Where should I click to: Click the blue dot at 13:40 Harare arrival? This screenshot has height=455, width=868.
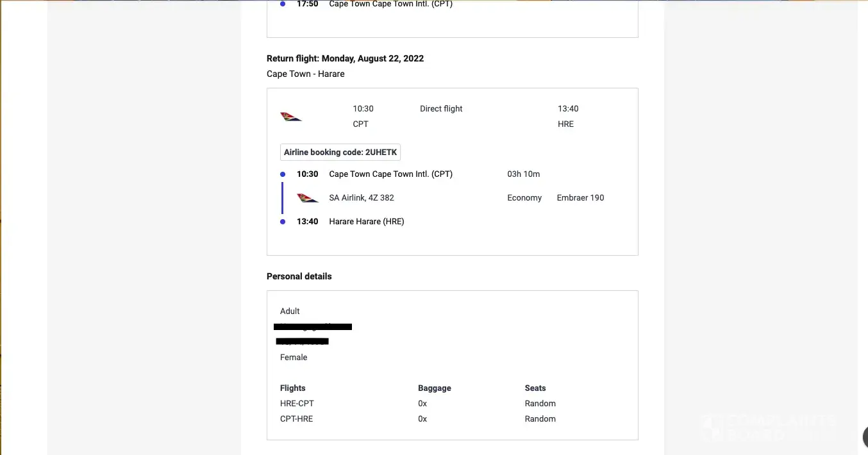pyautogui.click(x=283, y=222)
